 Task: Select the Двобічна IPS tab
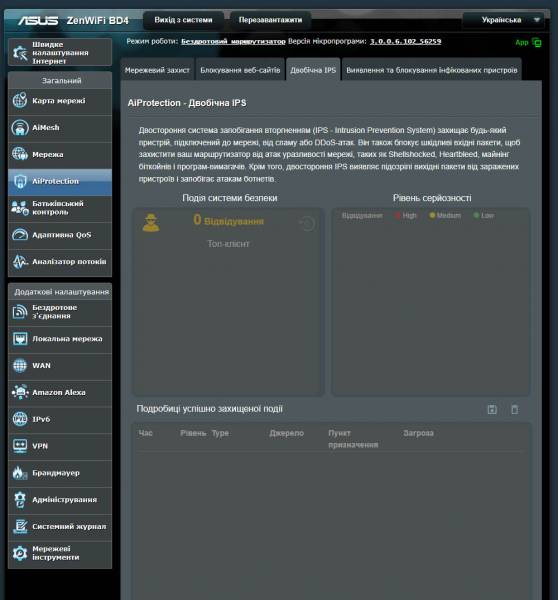point(313,70)
